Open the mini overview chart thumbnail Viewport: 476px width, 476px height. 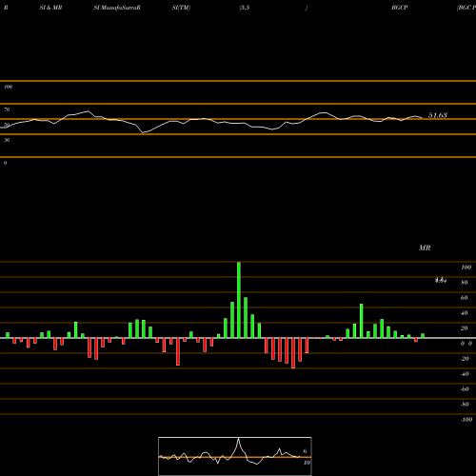point(235,456)
